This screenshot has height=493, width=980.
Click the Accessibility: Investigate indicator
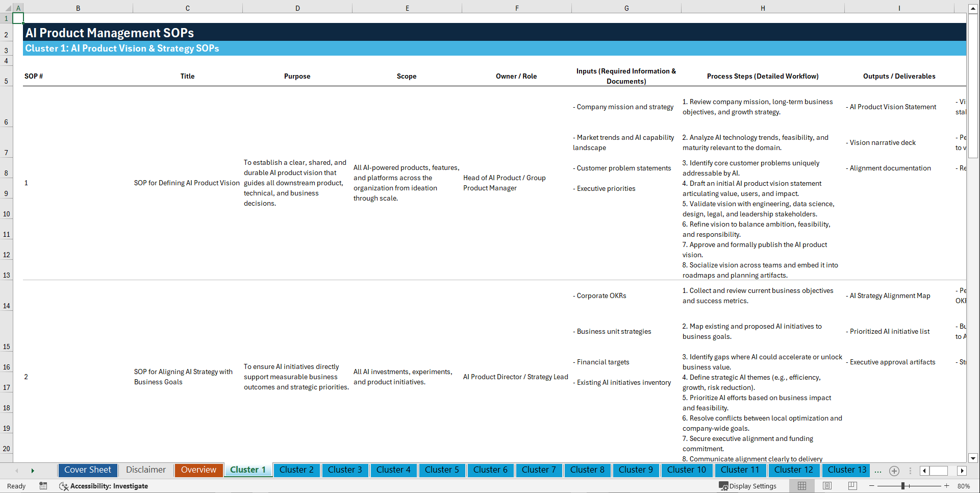pyautogui.click(x=104, y=486)
